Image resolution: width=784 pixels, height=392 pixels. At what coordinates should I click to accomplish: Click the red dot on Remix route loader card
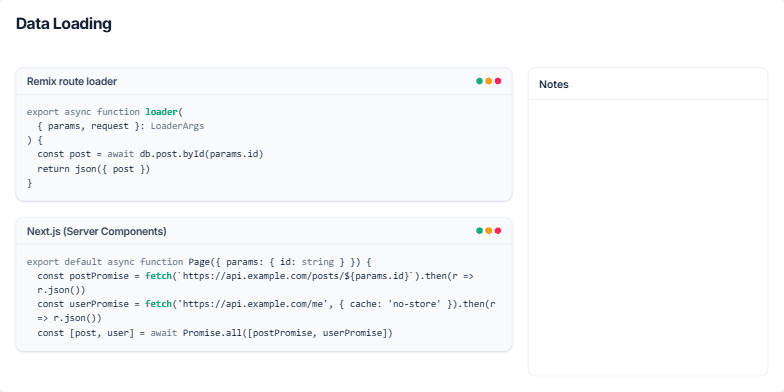coord(498,81)
